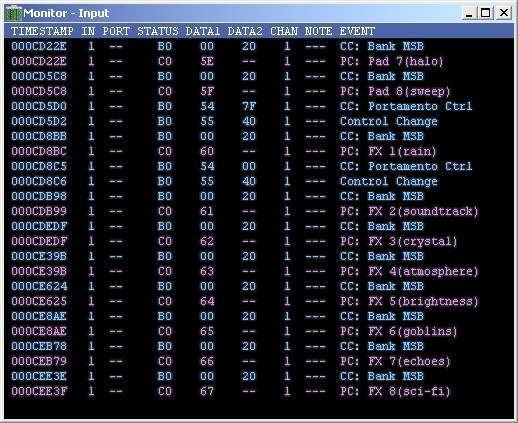The width and height of the screenshot is (518, 423).
Task: Close the Monitor - Input window
Action: (504, 13)
